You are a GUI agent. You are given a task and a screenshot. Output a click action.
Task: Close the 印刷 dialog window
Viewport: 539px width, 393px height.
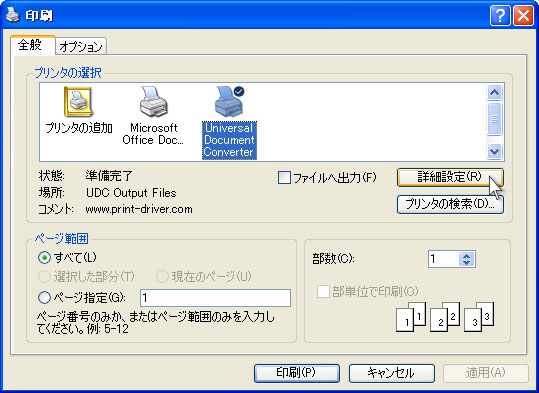(523, 16)
